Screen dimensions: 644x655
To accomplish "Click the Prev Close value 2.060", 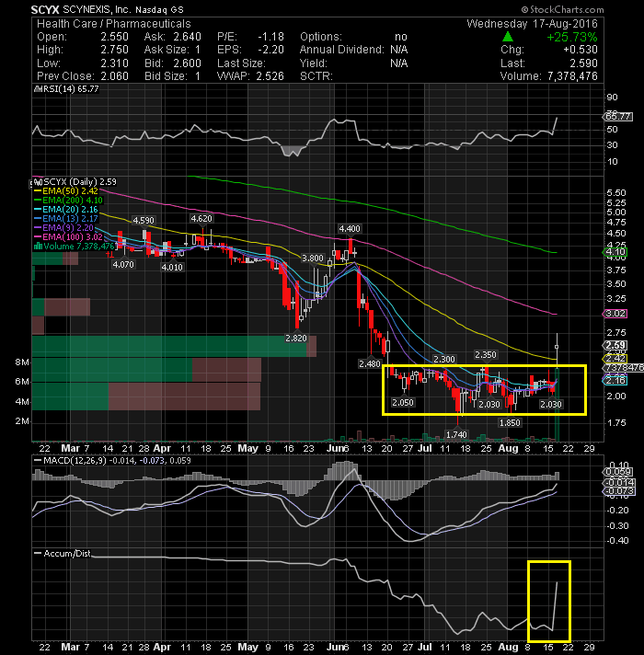I will [114, 76].
